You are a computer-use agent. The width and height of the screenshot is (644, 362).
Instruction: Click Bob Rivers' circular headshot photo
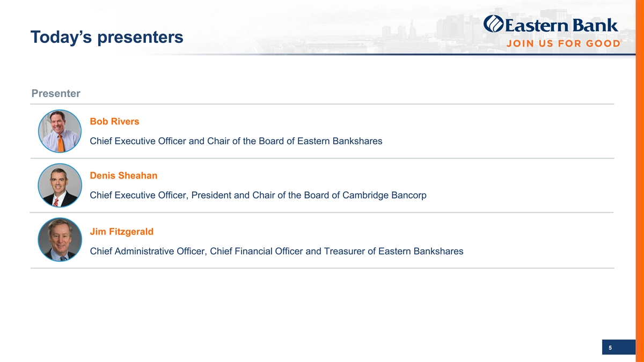coord(60,131)
